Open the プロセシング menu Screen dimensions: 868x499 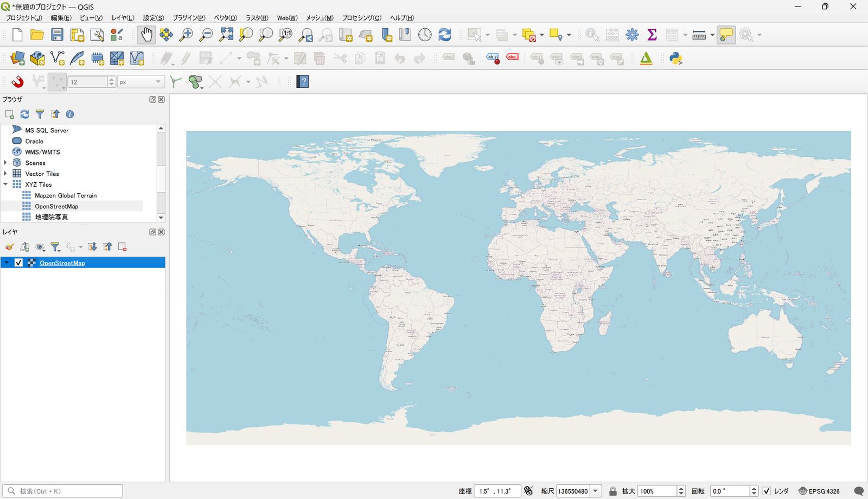point(361,18)
